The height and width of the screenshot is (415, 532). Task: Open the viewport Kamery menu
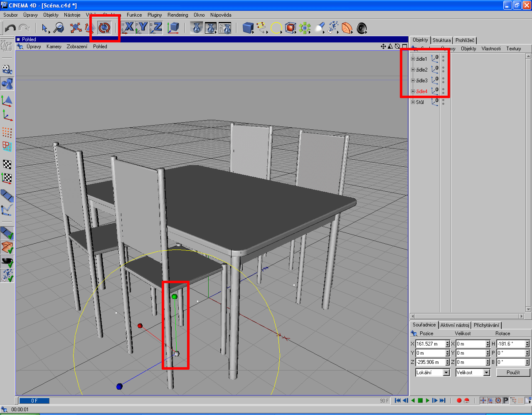pyautogui.click(x=54, y=47)
